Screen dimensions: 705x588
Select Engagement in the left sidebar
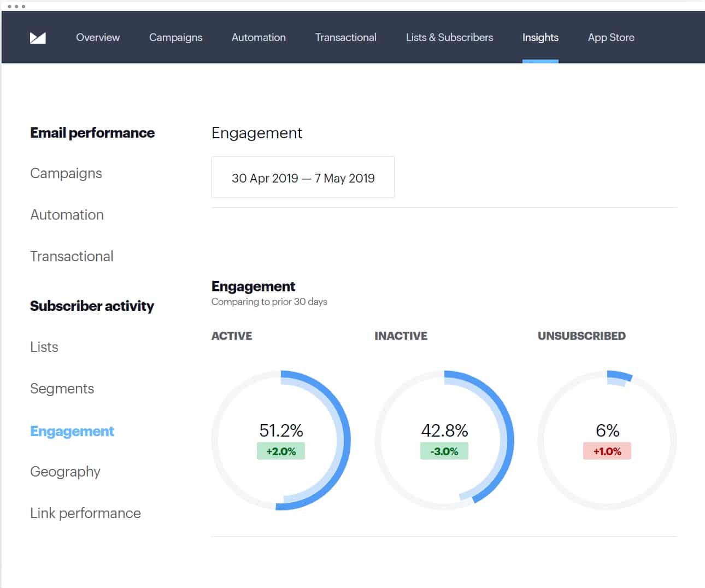click(x=72, y=431)
